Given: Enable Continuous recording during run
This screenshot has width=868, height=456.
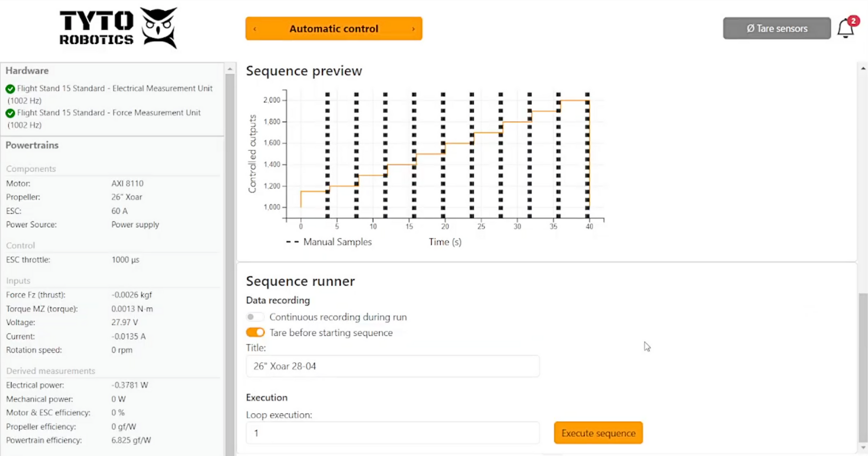Looking at the screenshot, I should [255, 317].
